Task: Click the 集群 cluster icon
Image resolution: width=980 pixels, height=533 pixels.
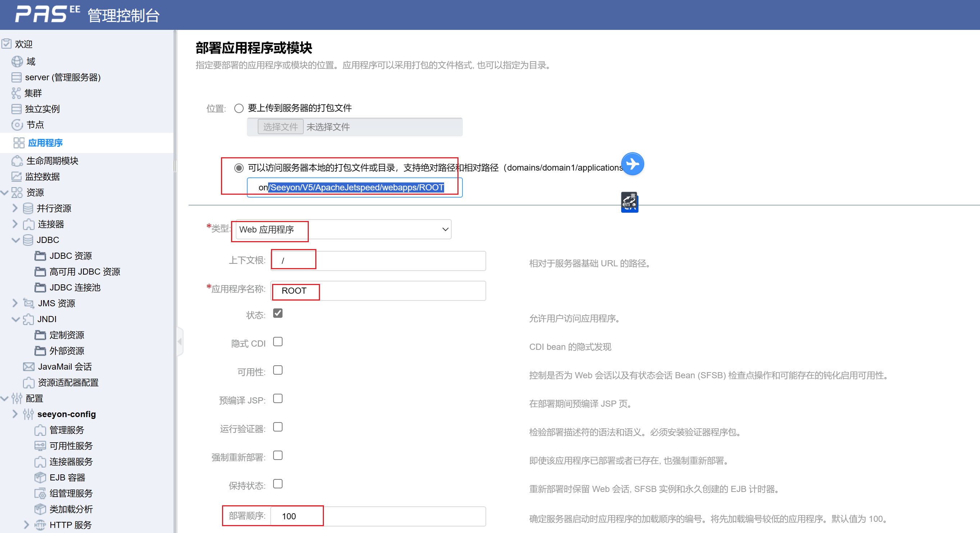Action: coord(16,93)
